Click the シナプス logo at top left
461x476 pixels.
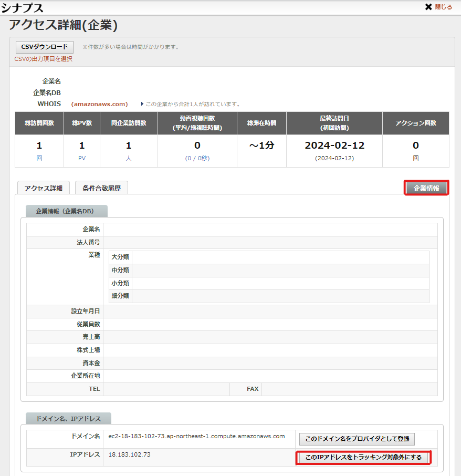[22, 7]
